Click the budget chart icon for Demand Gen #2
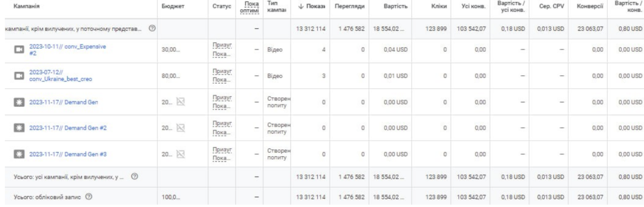Viewport: 644px width, 207px height. click(x=181, y=128)
